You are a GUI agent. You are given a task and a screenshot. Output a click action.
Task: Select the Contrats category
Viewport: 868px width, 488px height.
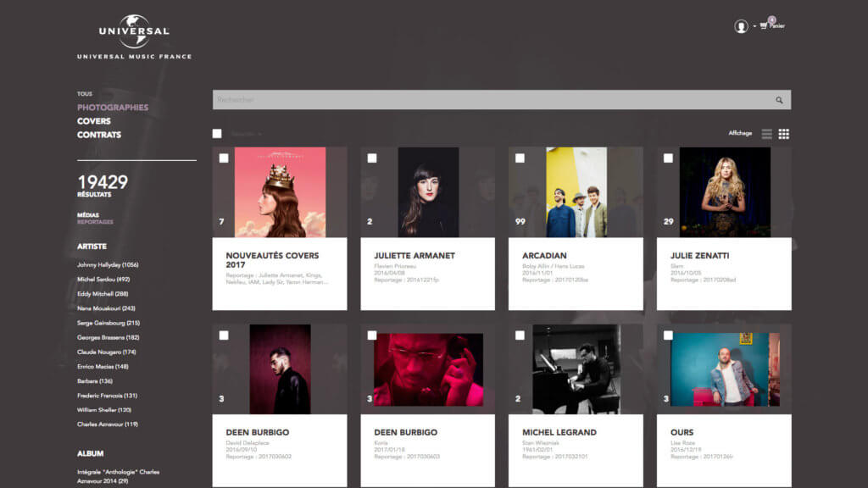pyautogui.click(x=99, y=135)
